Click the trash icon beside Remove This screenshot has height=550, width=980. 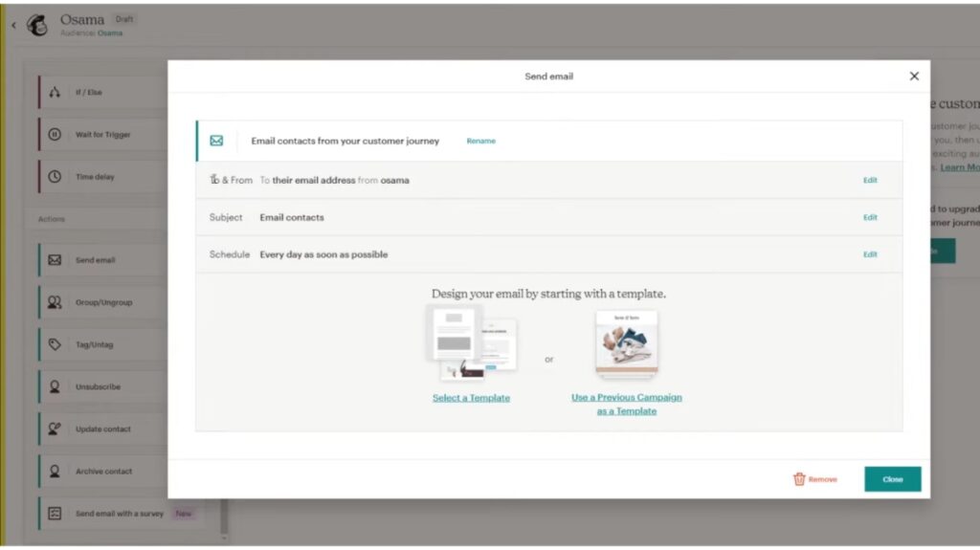[799, 479]
